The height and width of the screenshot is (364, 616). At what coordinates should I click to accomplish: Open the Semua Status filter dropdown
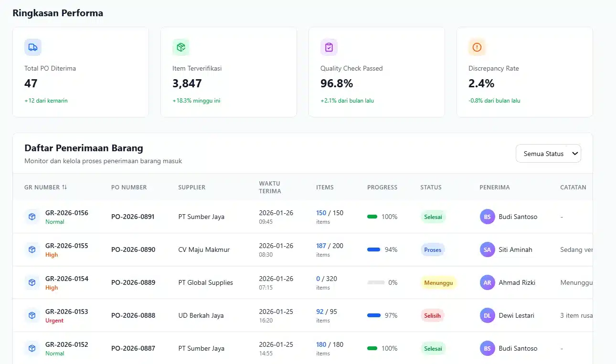pos(548,154)
